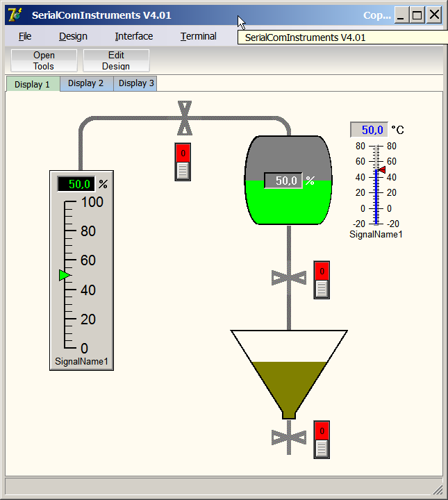Image resolution: width=448 pixels, height=500 pixels.
Task: Click SignalName1 label under the thermometer
Action: tap(376, 235)
